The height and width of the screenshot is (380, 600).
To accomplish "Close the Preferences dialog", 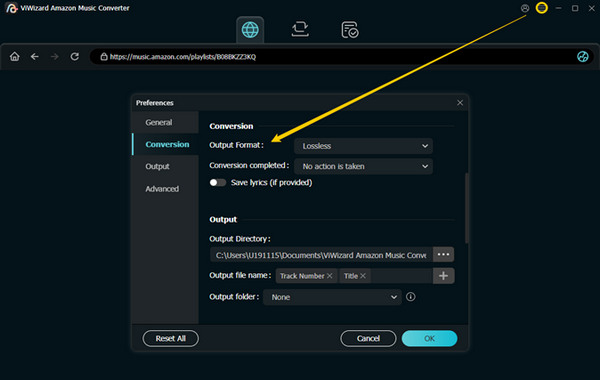I will (460, 103).
